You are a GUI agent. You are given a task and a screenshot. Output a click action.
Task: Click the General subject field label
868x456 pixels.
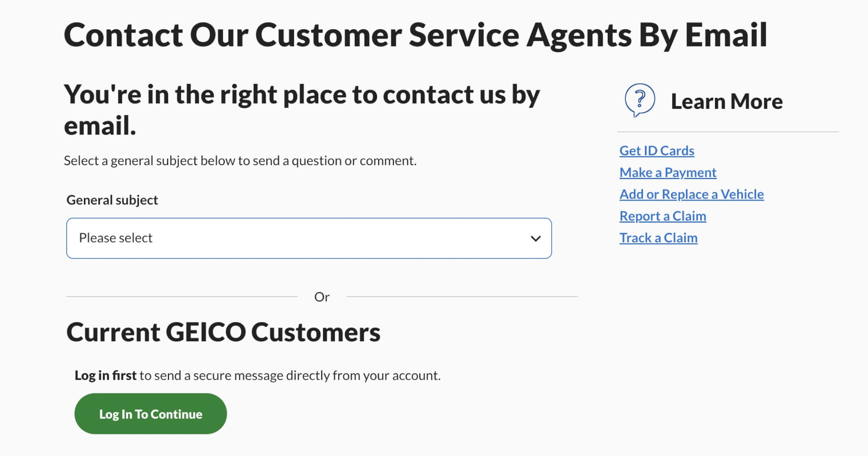pos(112,199)
